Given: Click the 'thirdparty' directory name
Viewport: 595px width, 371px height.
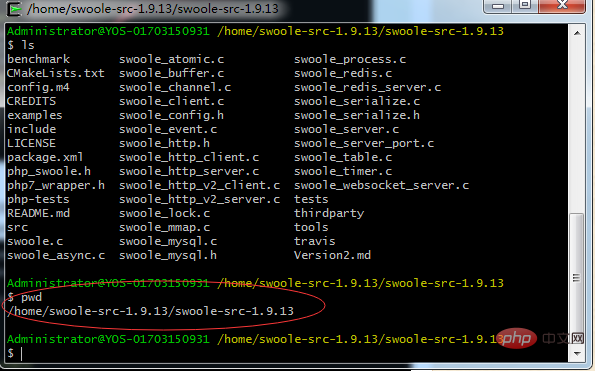Looking at the screenshot, I should coord(329,213).
